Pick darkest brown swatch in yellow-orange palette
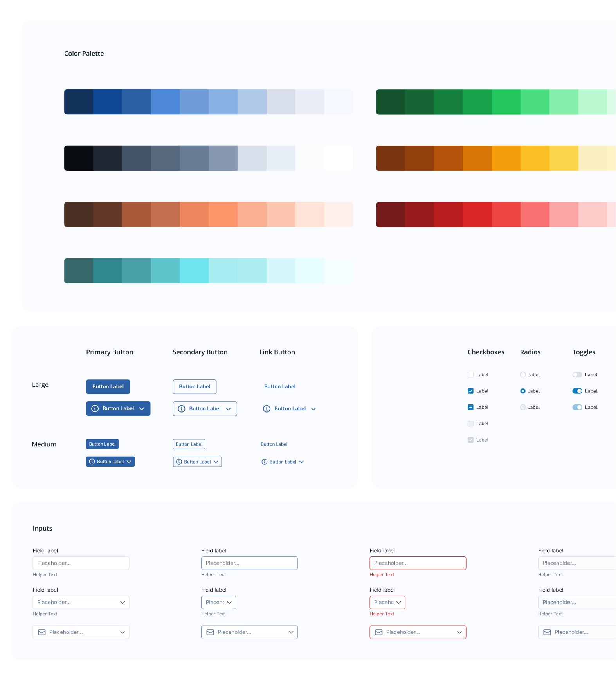The height and width of the screenshot is (684, 616). point(391,158)
